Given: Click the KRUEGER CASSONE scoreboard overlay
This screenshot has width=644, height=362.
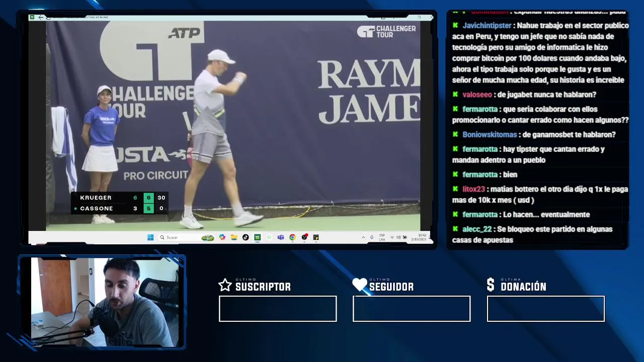Looking at the screenshot, I should [x=119, y=203].
